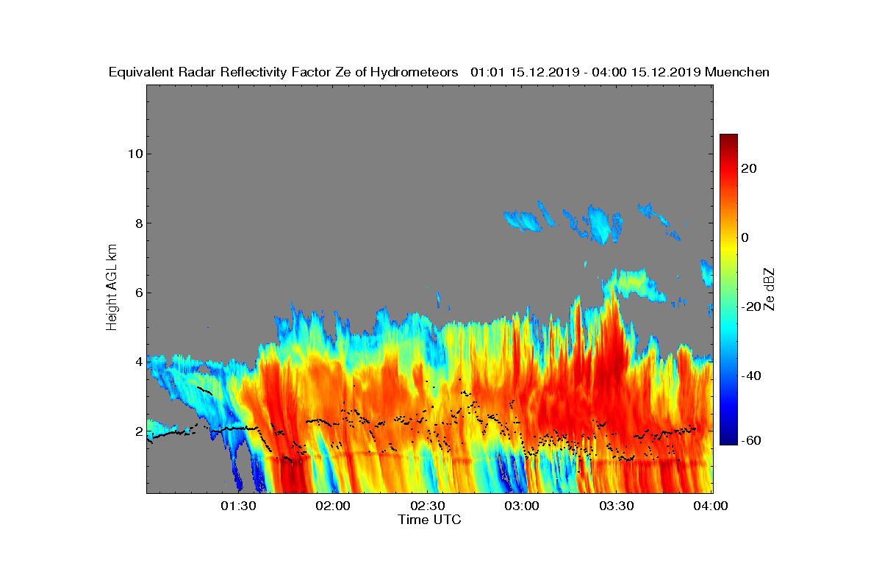
Task: Click the 'Time UTC' axis label
Action: [429, 520]
